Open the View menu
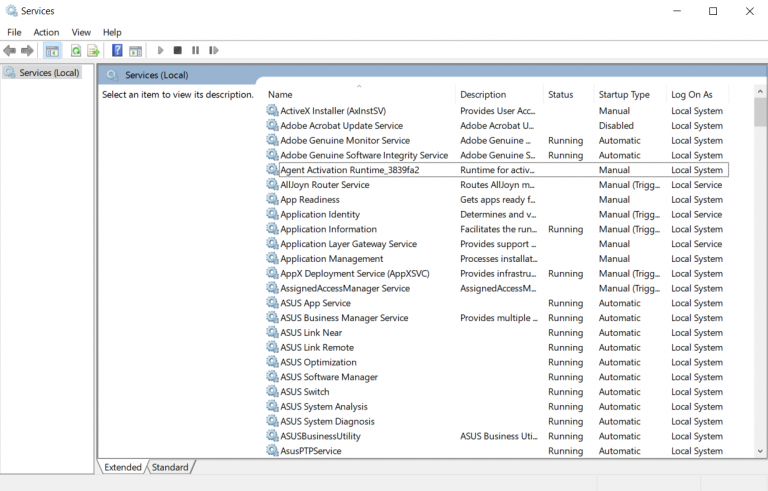This screenshot has height=491, width=768. click(x=81, y=32)
